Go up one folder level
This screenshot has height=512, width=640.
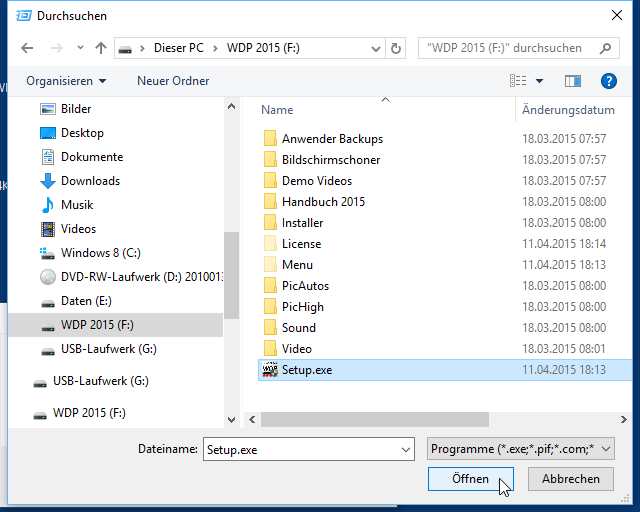(101, 48)
